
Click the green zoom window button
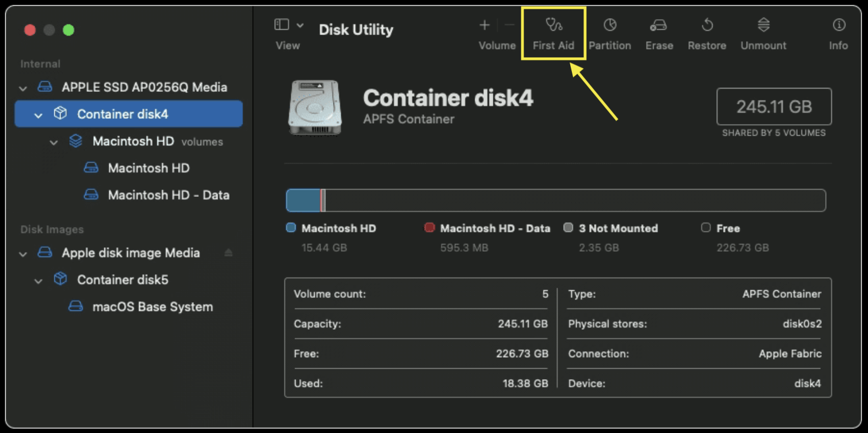(69, 30)
